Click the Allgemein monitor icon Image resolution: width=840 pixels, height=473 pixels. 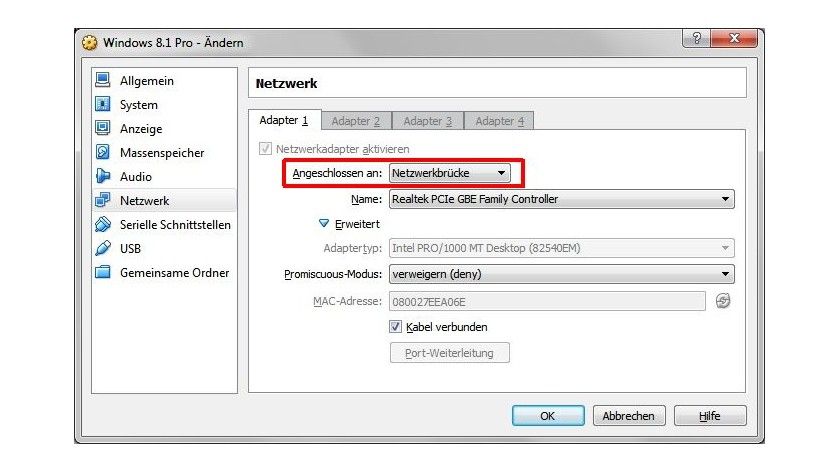tap(102, 80)
